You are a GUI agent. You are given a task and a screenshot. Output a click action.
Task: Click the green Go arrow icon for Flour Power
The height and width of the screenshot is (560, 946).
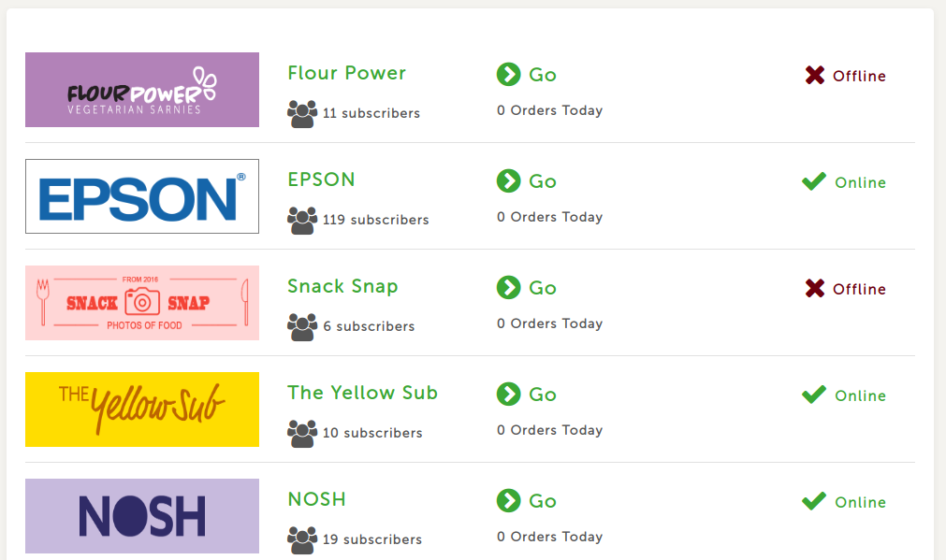click(x=509, y=75)
